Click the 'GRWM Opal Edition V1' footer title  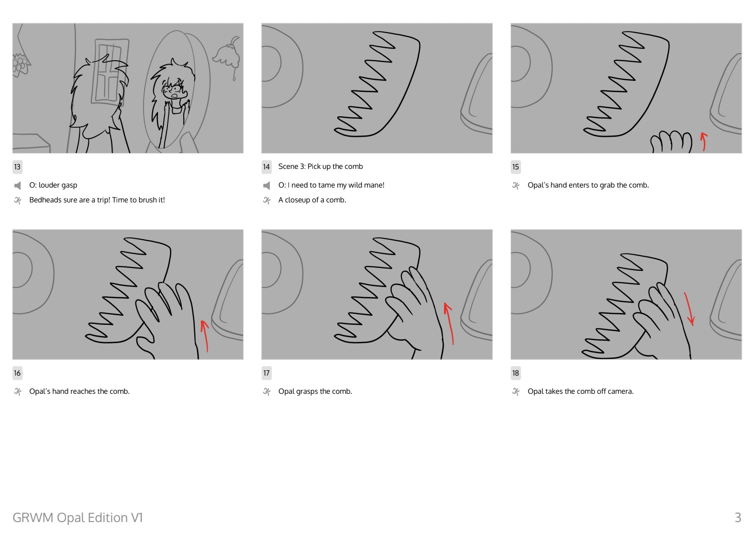click(x=78, y=518)
